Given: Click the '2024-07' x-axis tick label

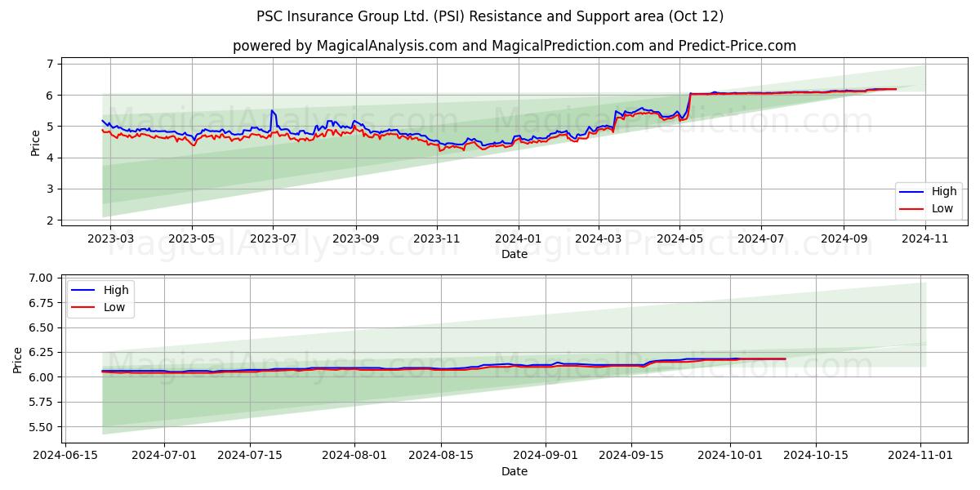Looking at the screenshot, I should (761, 238).
